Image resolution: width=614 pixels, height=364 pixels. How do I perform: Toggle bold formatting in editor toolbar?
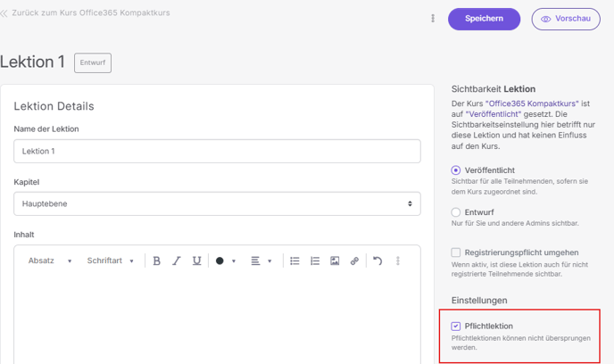[157, 261]
